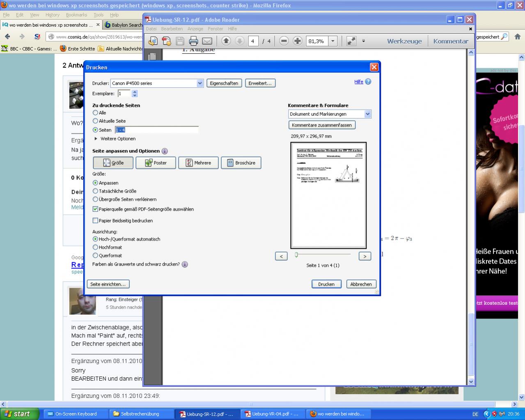Click info icon next to Seite anpassen und Optionen
This screenshot has height=420, width=525.
(x=165, y=151)
